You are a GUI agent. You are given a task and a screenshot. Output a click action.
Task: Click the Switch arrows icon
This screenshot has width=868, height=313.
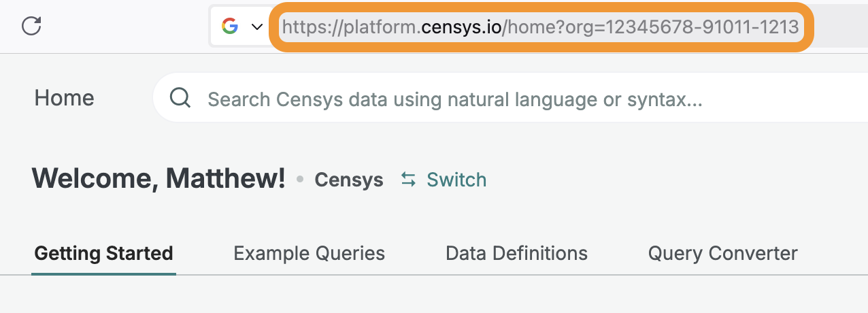tap(408, 180)
